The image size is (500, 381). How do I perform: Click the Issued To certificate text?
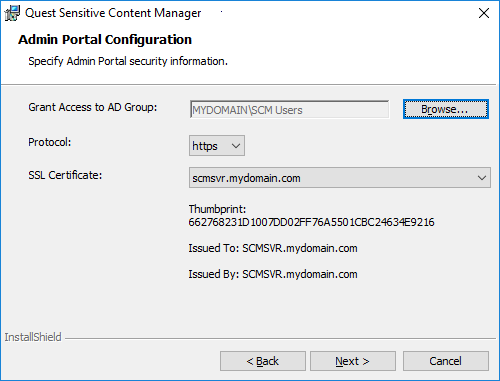273,248
